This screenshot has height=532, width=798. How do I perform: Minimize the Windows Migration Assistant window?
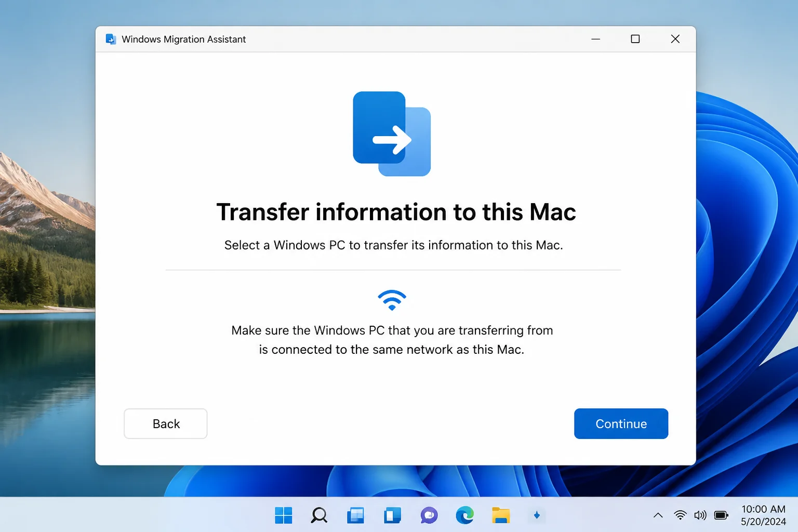pos(595,39)
